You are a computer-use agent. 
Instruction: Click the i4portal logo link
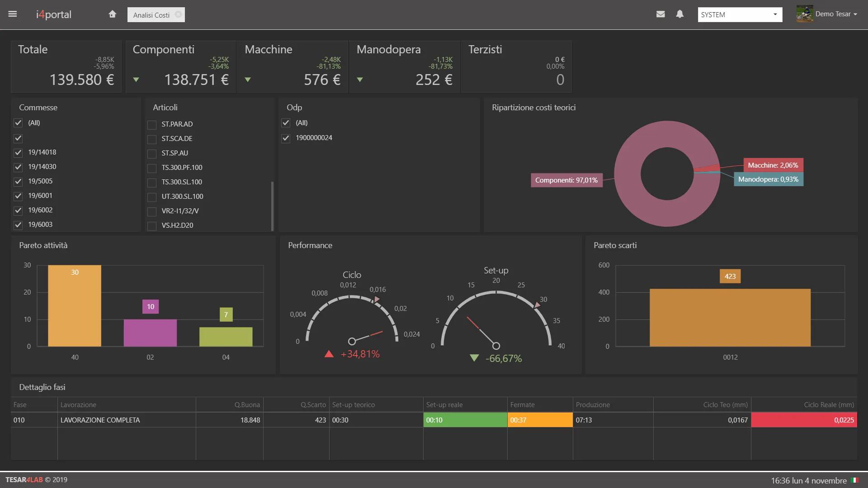click(x=54, y=14)
